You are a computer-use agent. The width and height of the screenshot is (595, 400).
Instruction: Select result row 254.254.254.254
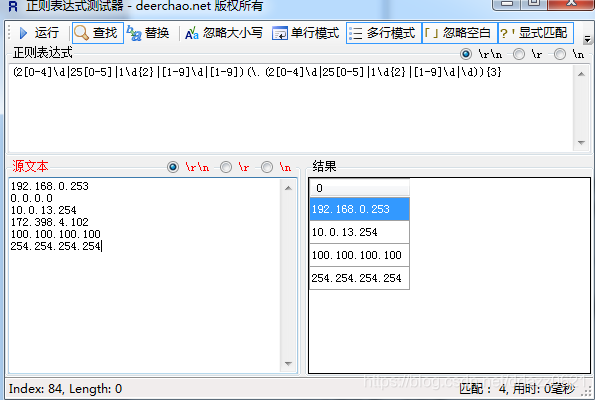[x=359, y=278]
